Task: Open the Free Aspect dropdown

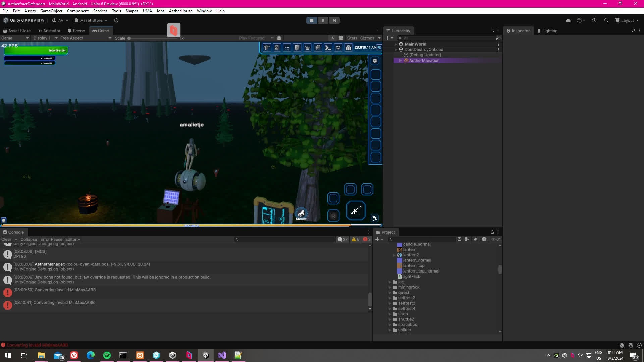Action: [86, 38]
